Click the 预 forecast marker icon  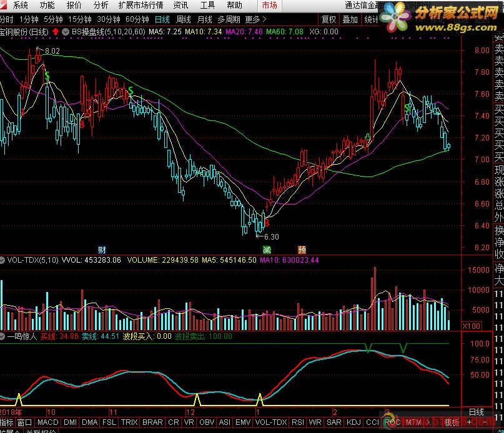click(x=302, y=250)
